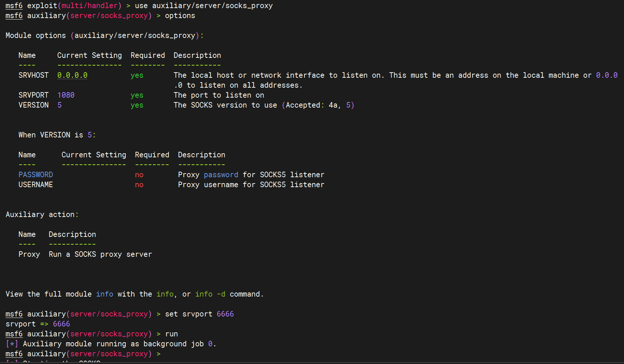
Task: Click the blue PASSWORD option name
Action: tap(36, 175)
